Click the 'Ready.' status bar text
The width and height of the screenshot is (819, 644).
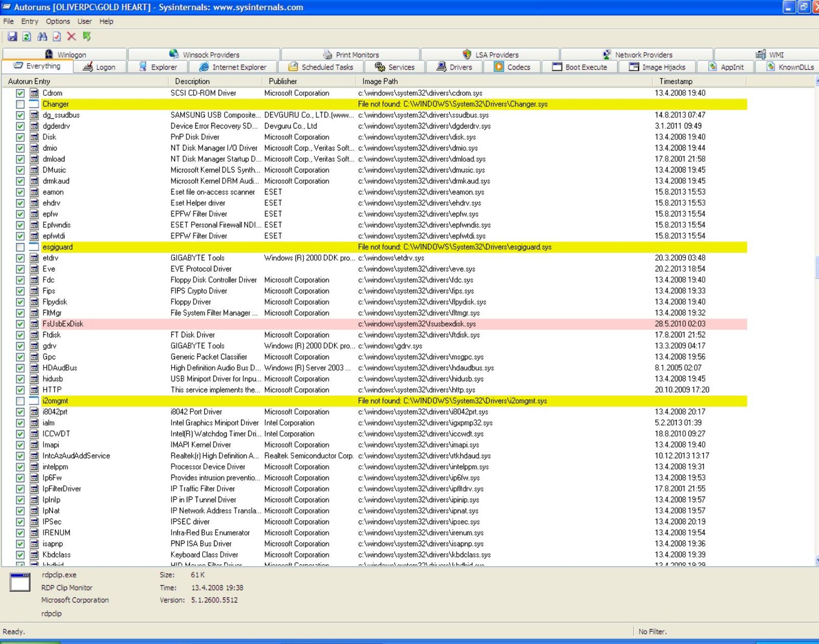pos(14,632)
